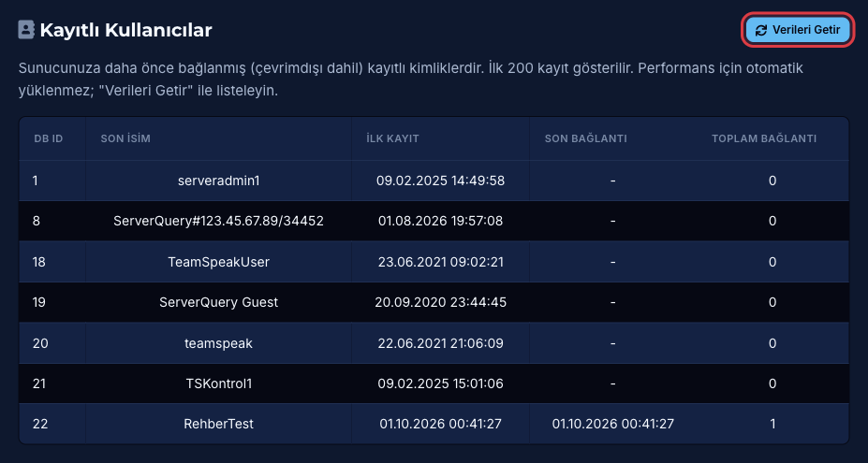This screenshot has width=868, height=463.
Task: Click DB ID 22 cell
Action: coord(52,424)
